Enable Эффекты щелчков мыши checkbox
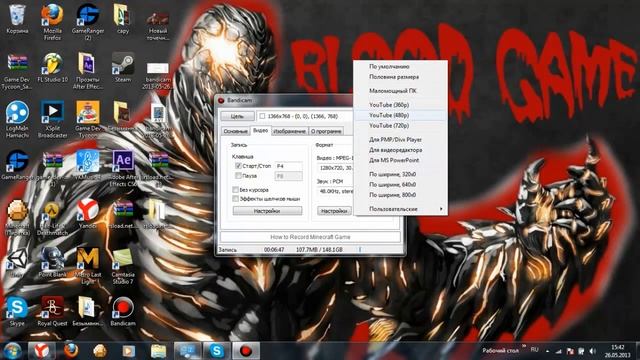640x360 pixels. click(236, 199)
